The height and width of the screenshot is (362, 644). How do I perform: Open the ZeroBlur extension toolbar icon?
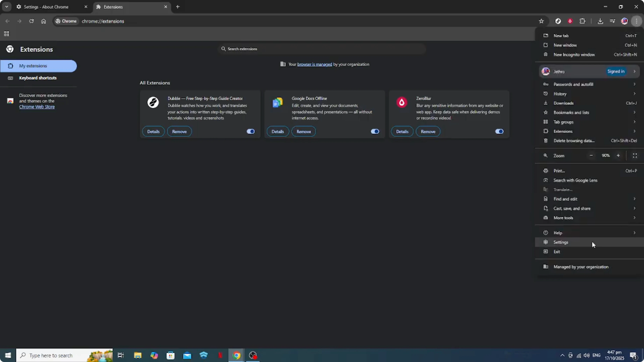570,21
